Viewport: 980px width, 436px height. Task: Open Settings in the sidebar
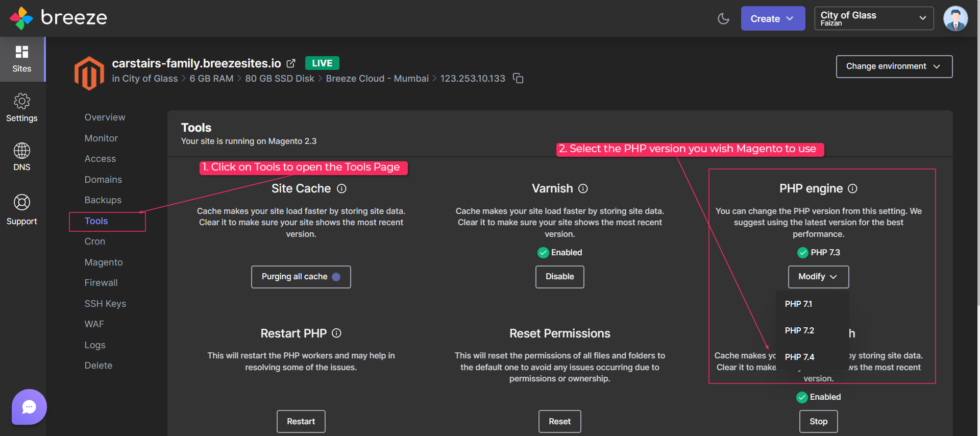tap(22, 108)
